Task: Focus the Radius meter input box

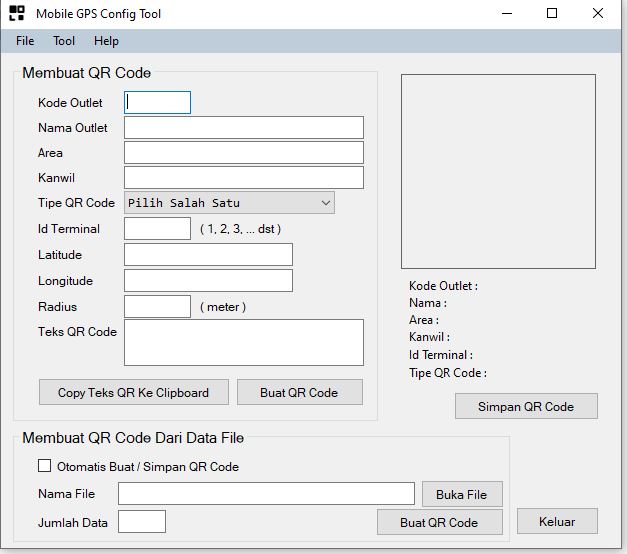Action: [x=157, y=307]
